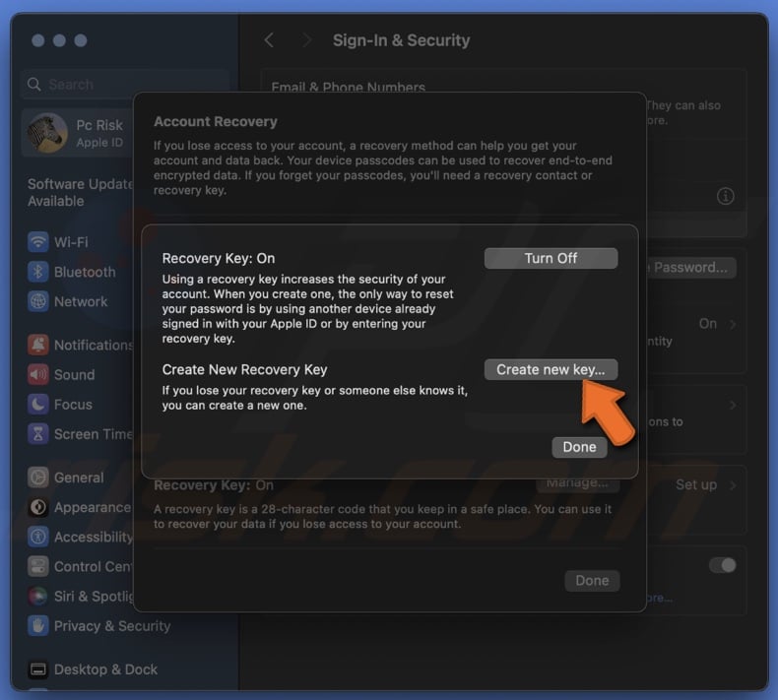778x700 pixels.
Task: Click the Appearance icon
Action: [37, 507]
